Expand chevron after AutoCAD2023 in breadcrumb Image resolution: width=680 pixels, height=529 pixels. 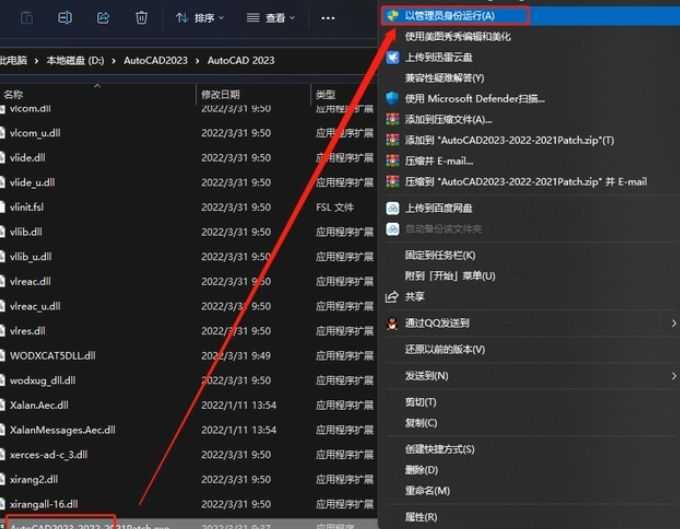click(197, 61)
